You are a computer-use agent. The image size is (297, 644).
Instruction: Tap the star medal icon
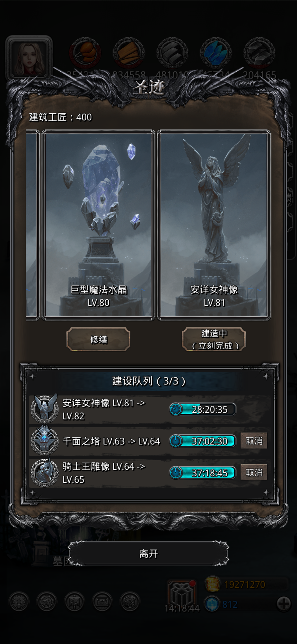[x=47, y=602]
